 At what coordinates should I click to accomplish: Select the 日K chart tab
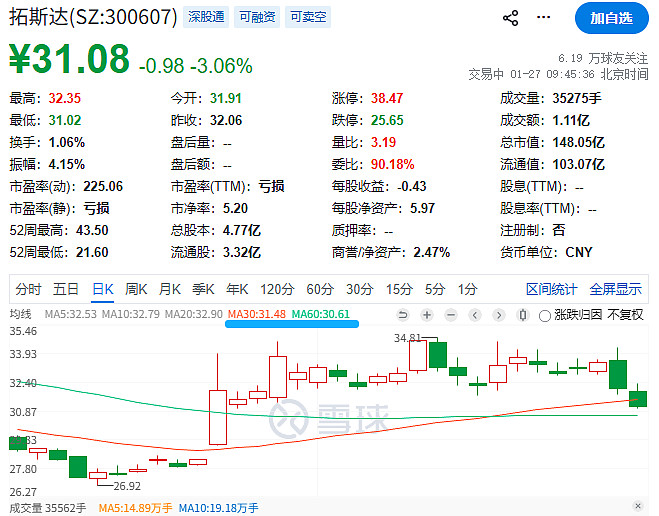click(x=103, y=289)
